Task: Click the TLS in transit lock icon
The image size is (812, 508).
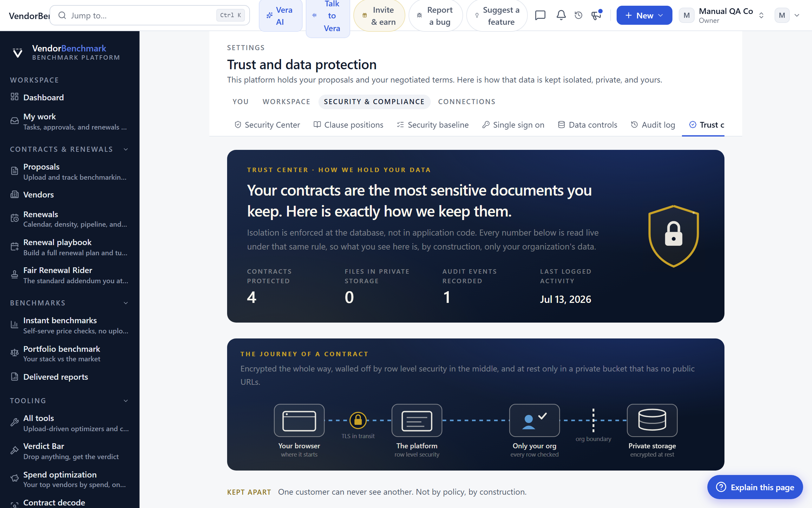Action: pyautogui.click(x=358, y=420)
